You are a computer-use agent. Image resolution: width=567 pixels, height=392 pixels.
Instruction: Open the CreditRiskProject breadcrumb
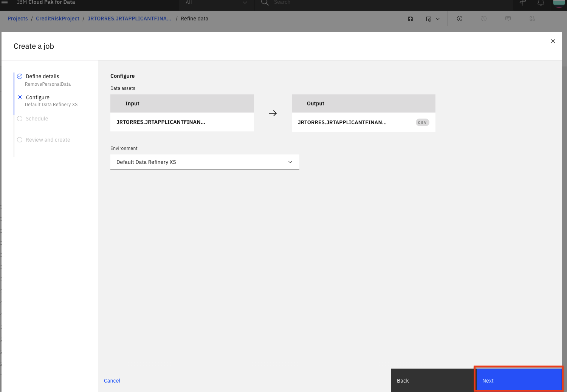pyautogui.click(x=58, y=19)
